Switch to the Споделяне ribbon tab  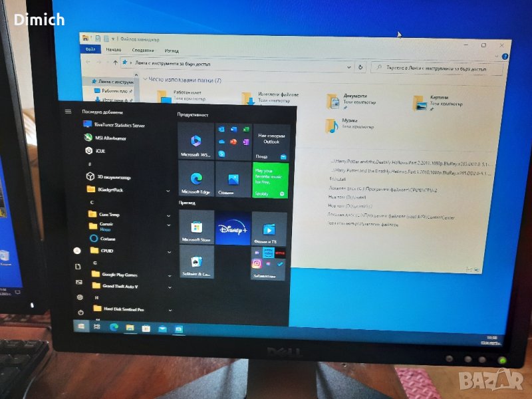coord(144,51)
